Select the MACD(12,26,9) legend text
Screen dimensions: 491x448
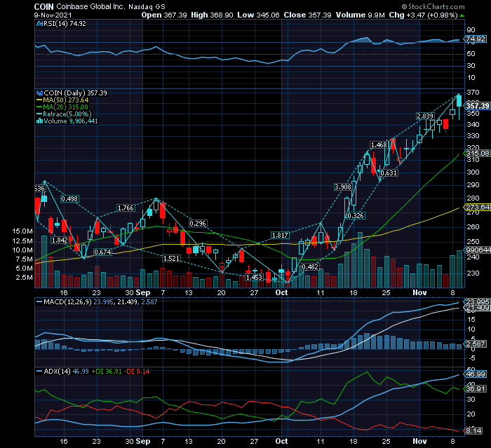[x=67, y=301]
